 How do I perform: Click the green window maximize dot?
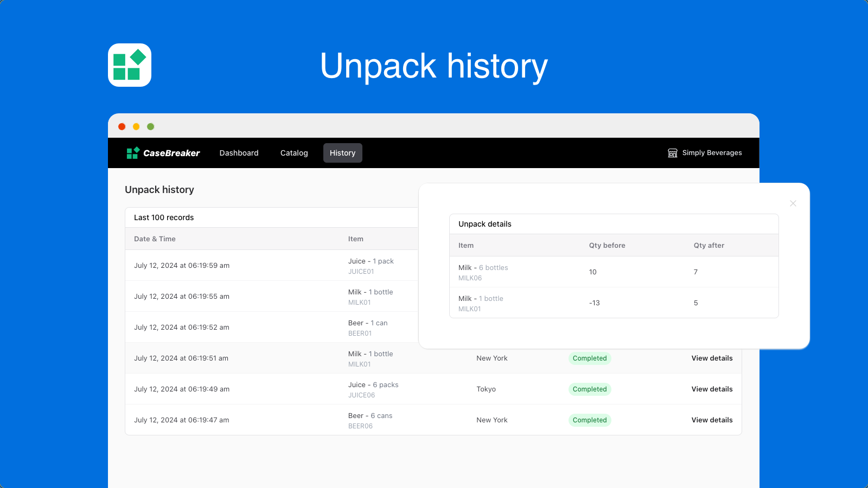tap(151, 126)
